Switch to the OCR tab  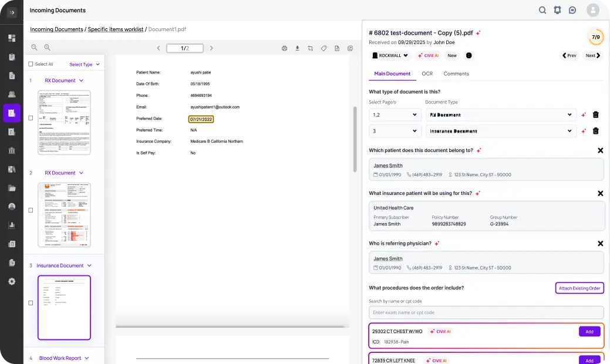pos(427,74)
